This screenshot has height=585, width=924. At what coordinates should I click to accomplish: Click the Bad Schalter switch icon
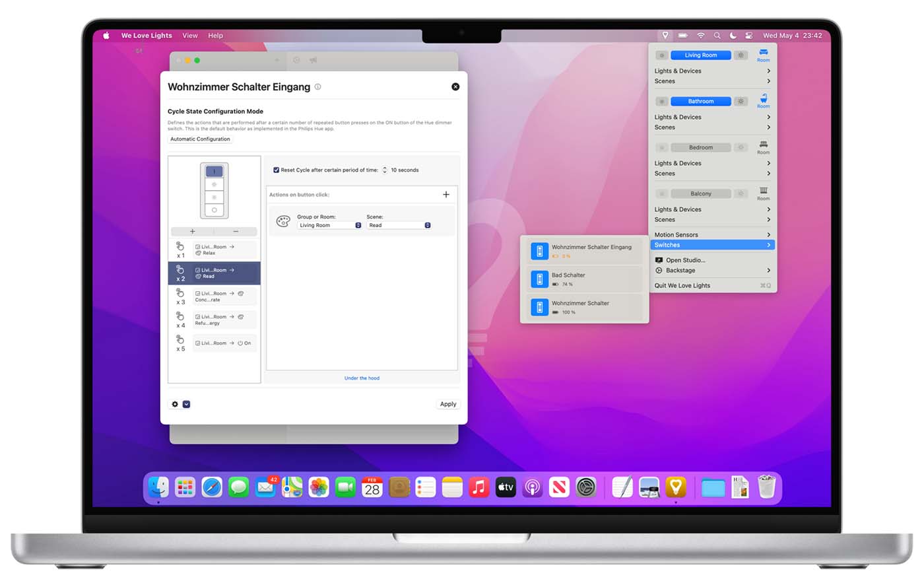pyautogui.click(x=539, y=279)
